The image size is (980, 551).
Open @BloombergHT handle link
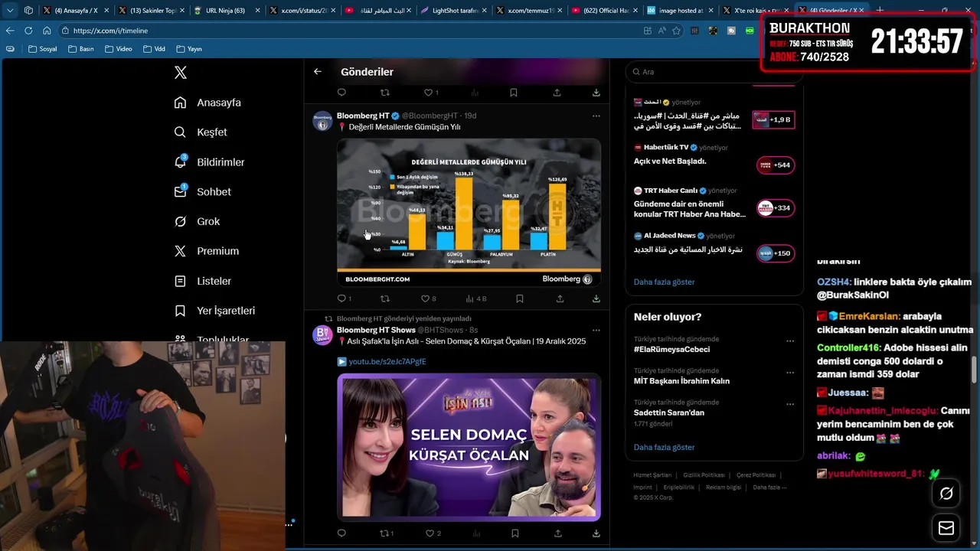pyautogui.click(x=430, y=116)
